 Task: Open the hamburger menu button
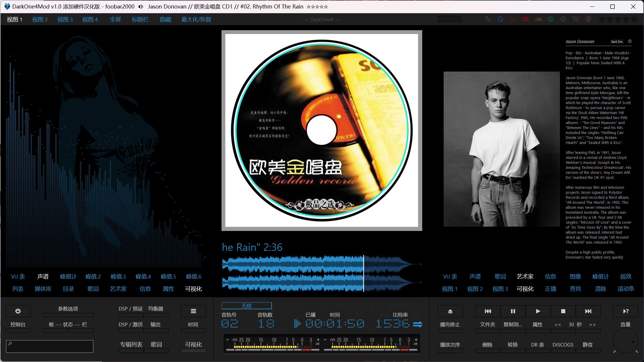click(193, 311)
